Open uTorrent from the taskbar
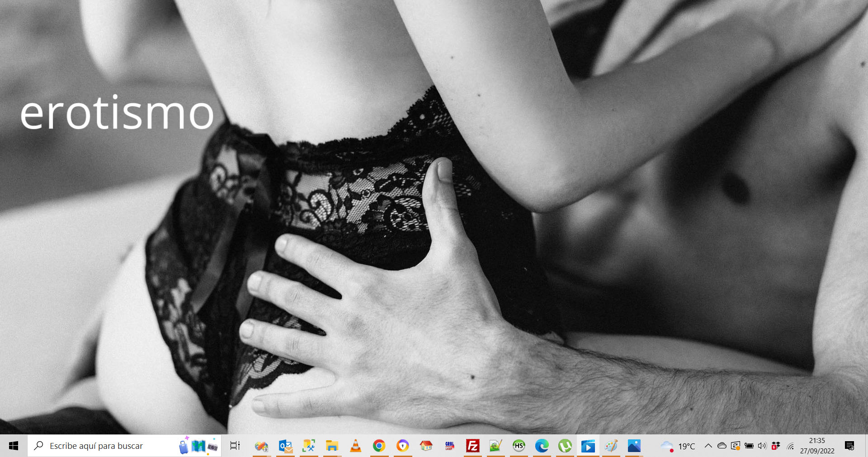Viewport: 868px width, 457px height. [x=565, y=446]
